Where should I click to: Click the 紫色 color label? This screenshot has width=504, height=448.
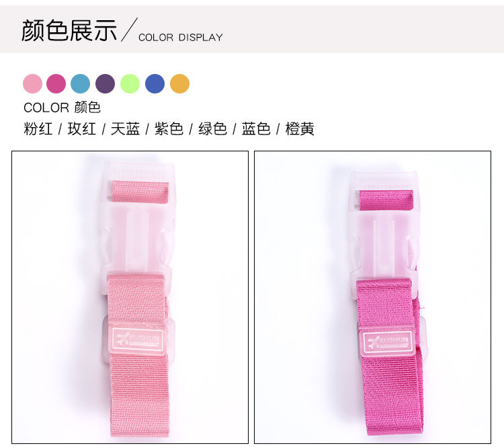[x=169, y=128]
